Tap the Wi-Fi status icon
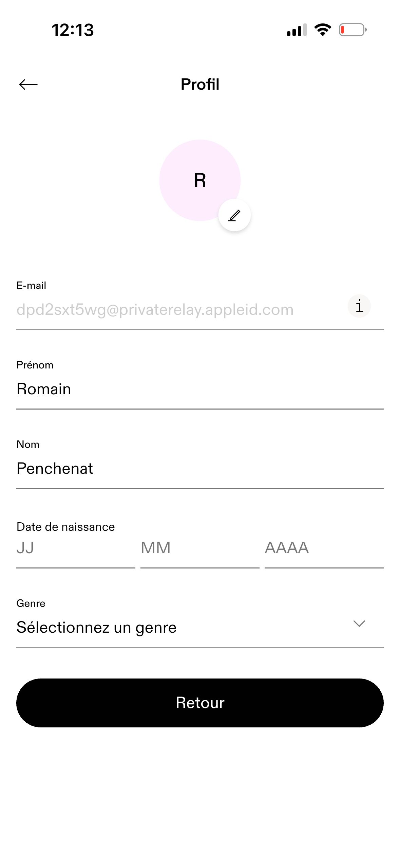The image size is (400, 868). tap(323, 30)
